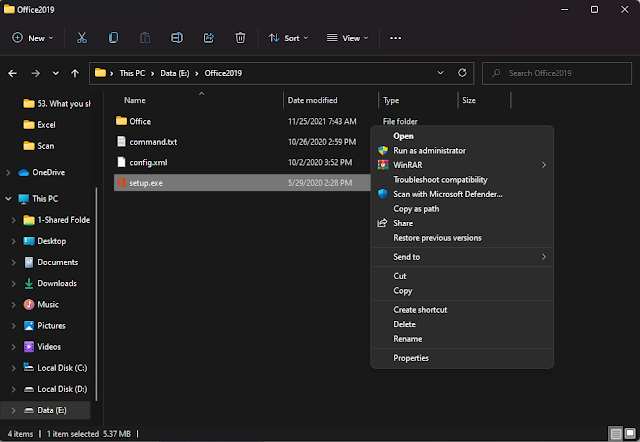This screenshot has height=442, width=640.
Task: Choose Troubleshoot compatibility
Action: point(462,180)
